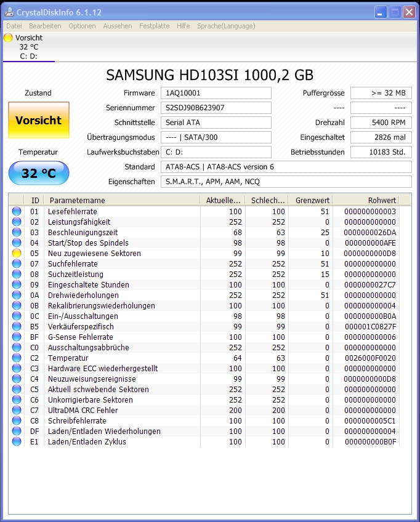Open the Sprache(Language) menu

coord(226,26)
